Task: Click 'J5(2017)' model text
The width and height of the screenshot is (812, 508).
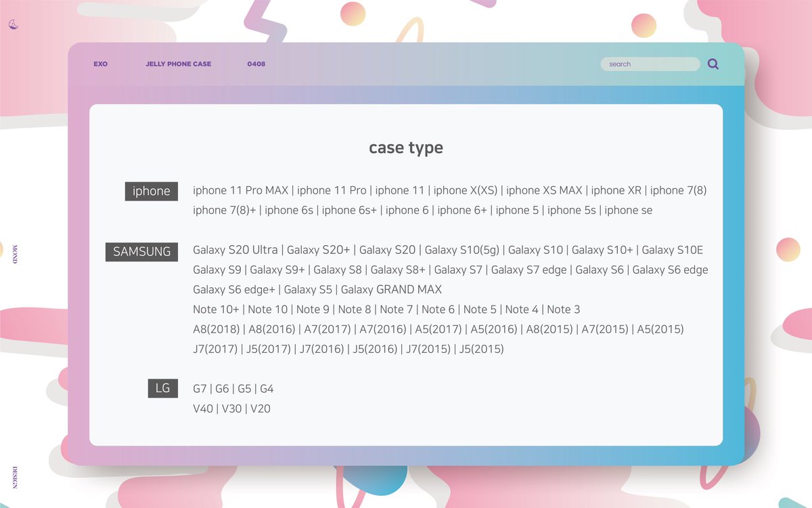Action: 269,350
